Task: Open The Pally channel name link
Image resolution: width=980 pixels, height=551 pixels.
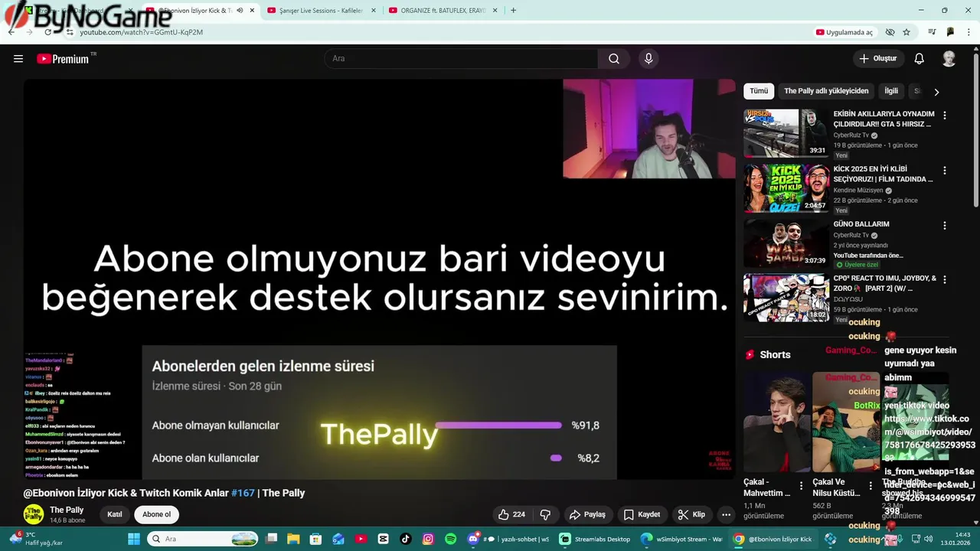Action: pyautogui.click(x=67, y=510)
